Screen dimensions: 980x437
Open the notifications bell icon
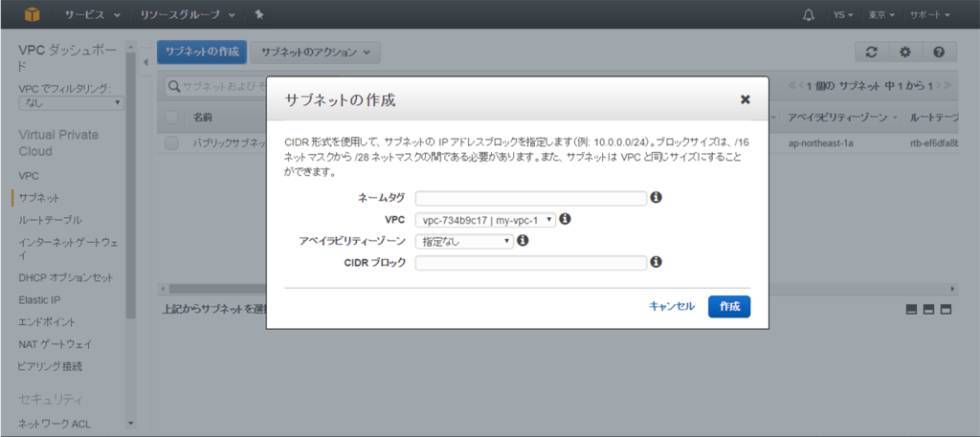click(808, 15)
